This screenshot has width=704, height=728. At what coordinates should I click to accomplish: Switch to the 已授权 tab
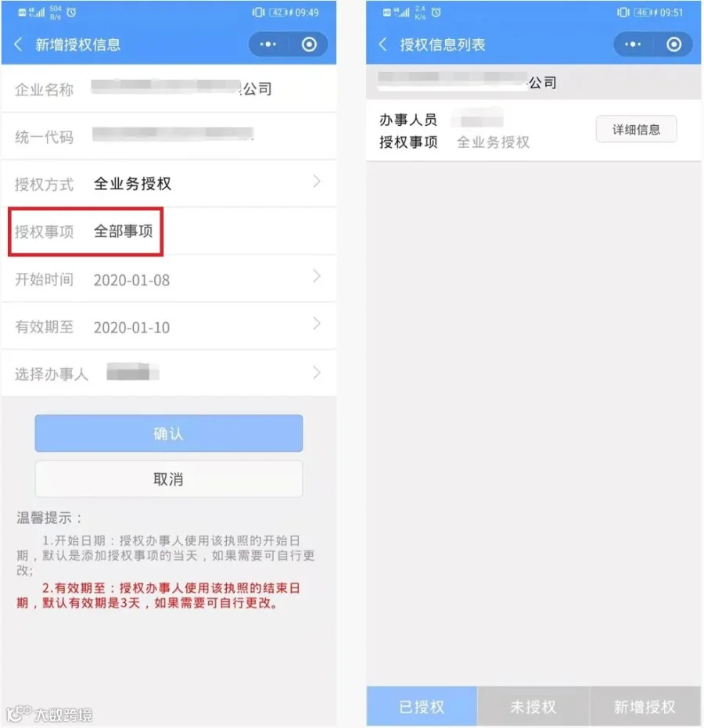point(422,706)
